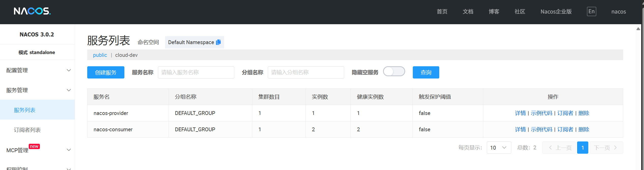Open the 订阅者列表 sidebar item
The height and width of the screenshot is (170, 644).
pyautogui.click(x=37, y=130)
